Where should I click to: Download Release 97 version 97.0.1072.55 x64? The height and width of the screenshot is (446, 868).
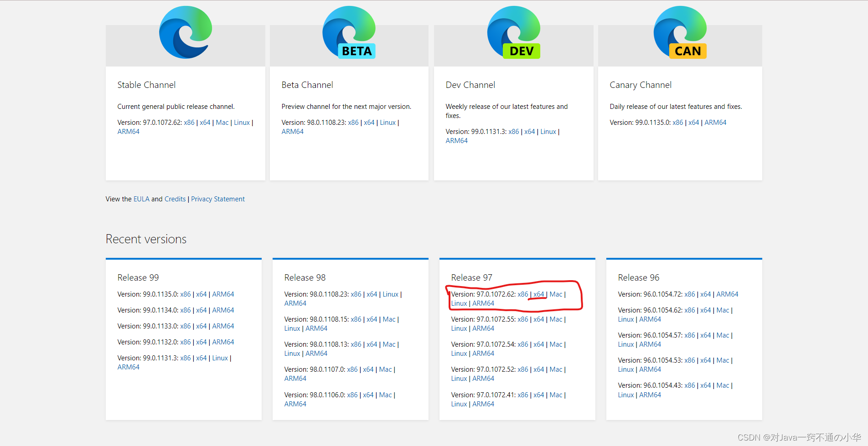(x=539, y=319)
